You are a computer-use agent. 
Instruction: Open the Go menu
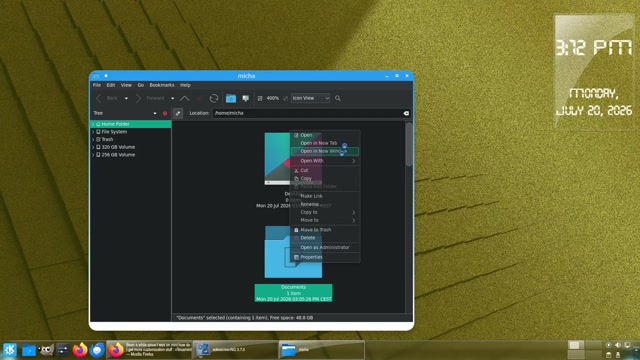(x=140, y=85)
